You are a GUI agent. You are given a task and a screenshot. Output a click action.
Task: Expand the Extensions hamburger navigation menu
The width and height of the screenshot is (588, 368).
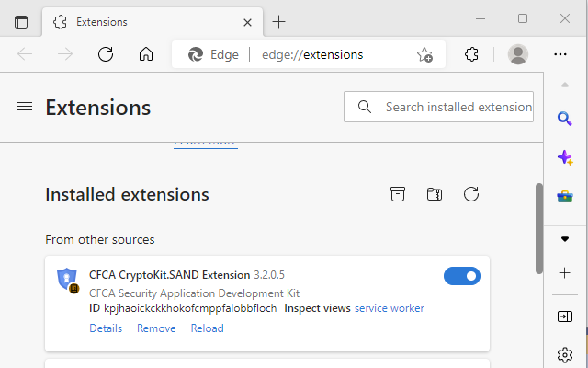(x=25, y=107)
